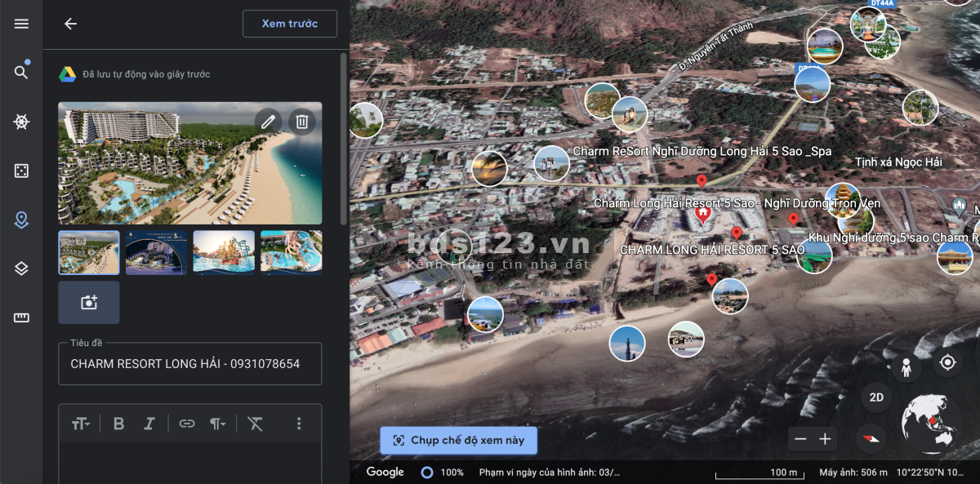Insert a hyperlink in the description
The width and height of the screenshot is (980, 484).
click(187, 423)
